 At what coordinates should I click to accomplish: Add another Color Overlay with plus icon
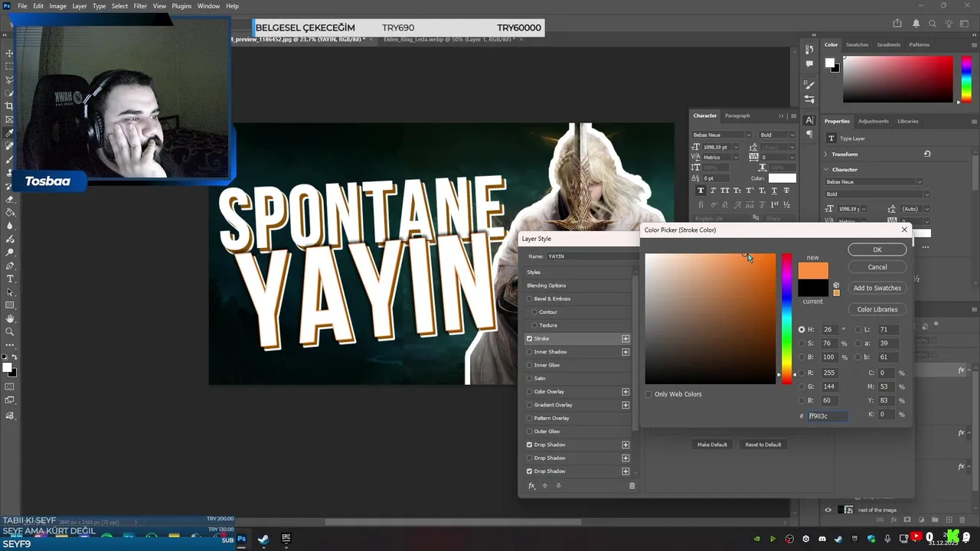[x=626, y=392]
